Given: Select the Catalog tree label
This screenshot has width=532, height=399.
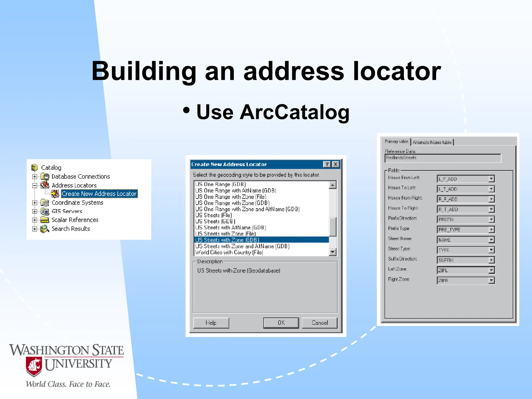Looking at the screenshot, I should (51, 168).
